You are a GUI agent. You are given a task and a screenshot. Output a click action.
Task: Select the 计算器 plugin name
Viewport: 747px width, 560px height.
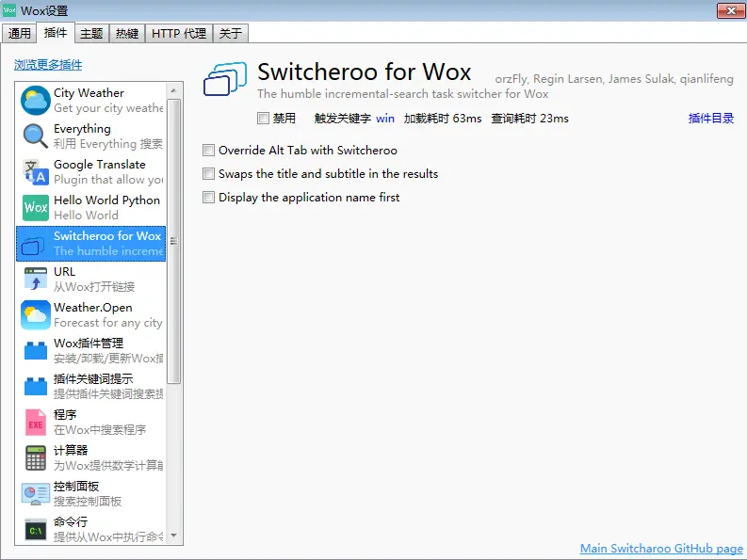[x=71, y=451]
